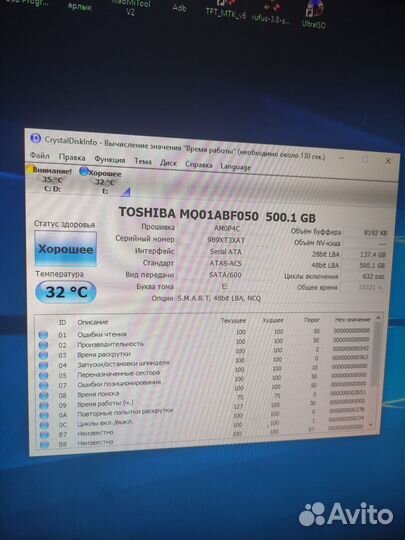Open the XiaoMiTool V2 desktop shortcut
This screenshot has width=405, height=540.
[131, 7]
